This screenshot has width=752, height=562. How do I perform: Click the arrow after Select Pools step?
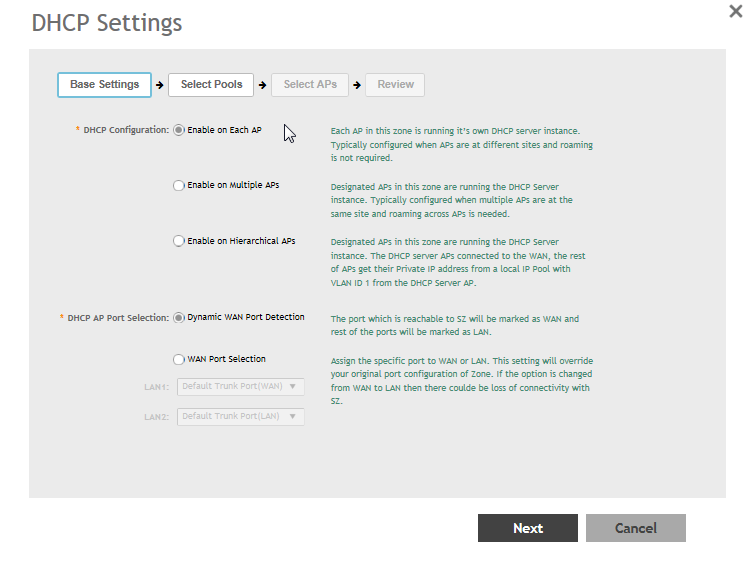[262, 85]
